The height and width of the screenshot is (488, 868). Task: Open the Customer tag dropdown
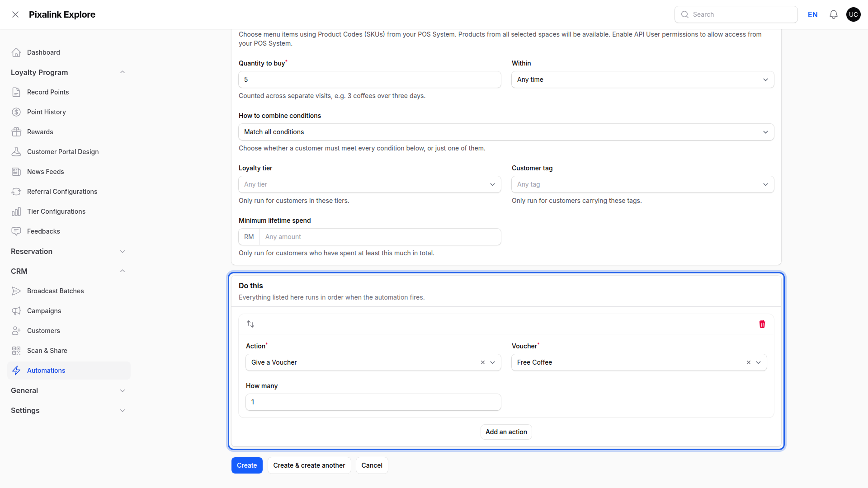pyautogui.click(x=643, y=184)
